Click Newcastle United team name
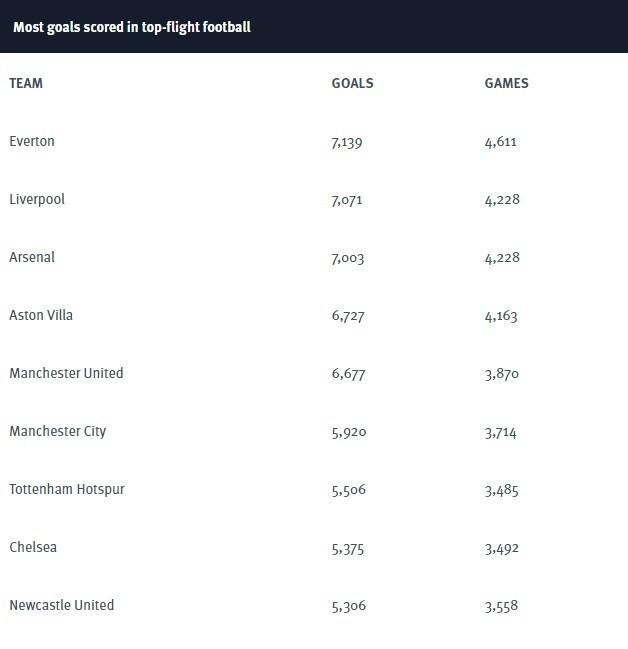Screen dimensions: 628x649 click(x=62, y=605)
